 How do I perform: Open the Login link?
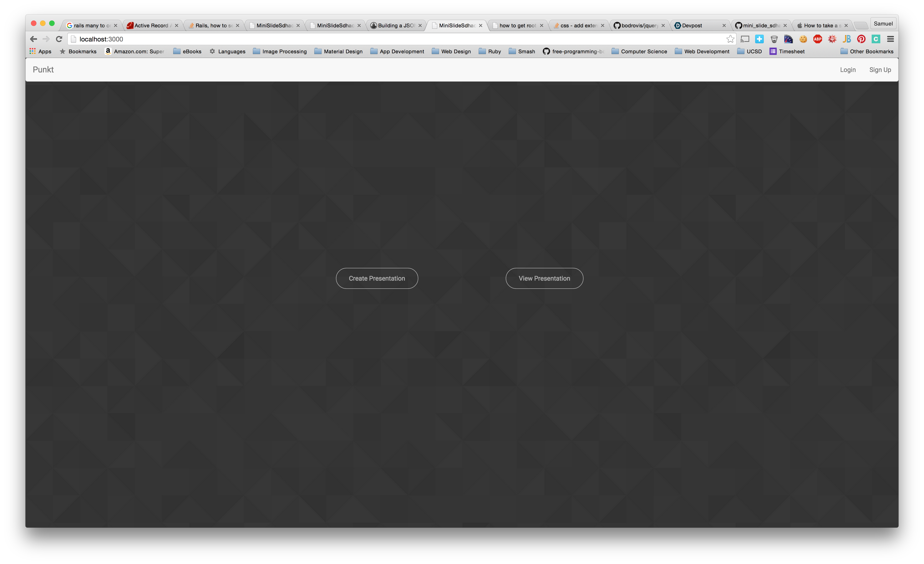click(848, 70)
